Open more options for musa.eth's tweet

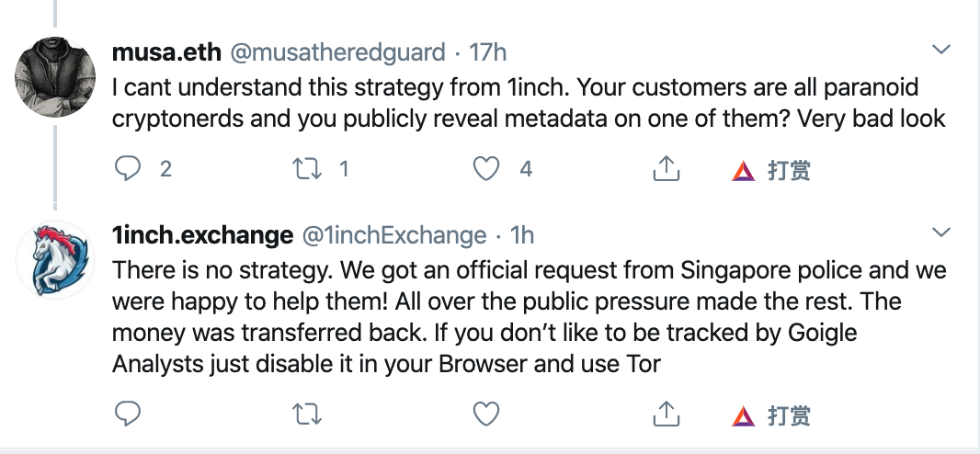(x=942, y=49)
